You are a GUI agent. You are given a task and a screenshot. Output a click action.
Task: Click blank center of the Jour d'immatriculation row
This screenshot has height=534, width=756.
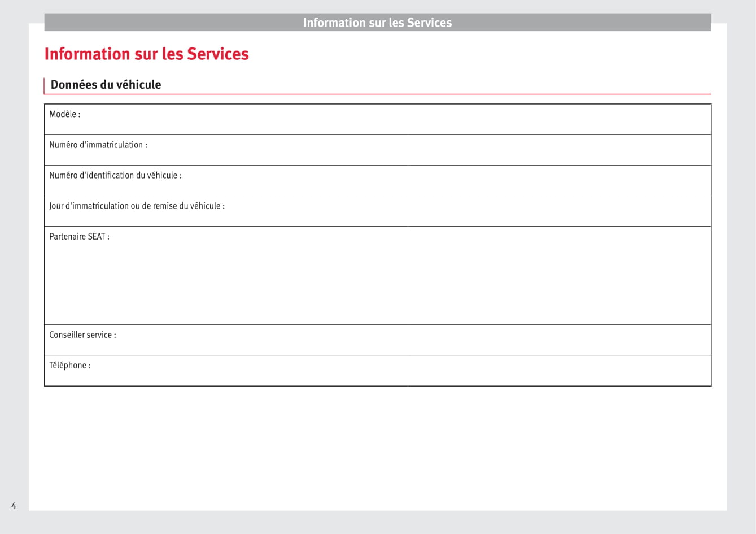pyautogui.click(x=377, y=211)
